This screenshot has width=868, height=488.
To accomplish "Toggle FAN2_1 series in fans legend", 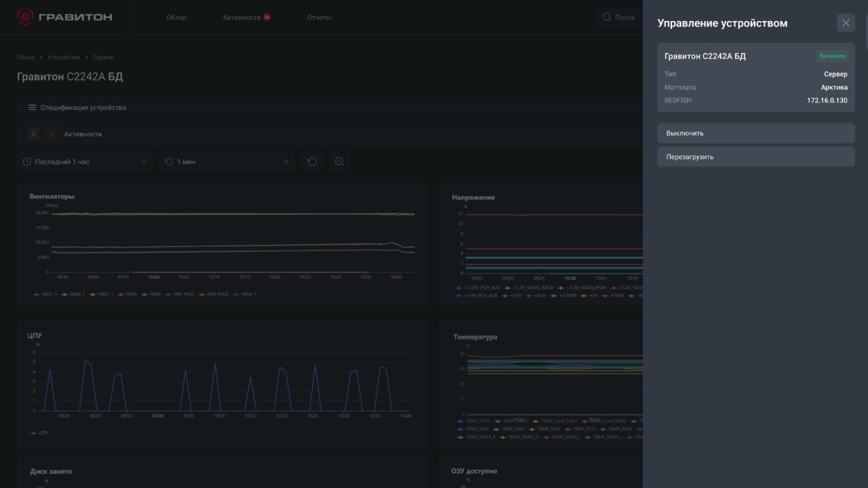I will click(73, 295).
